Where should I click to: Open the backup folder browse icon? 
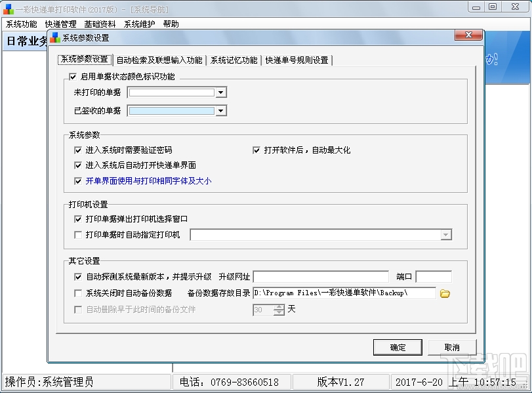[x=445, y=293]
